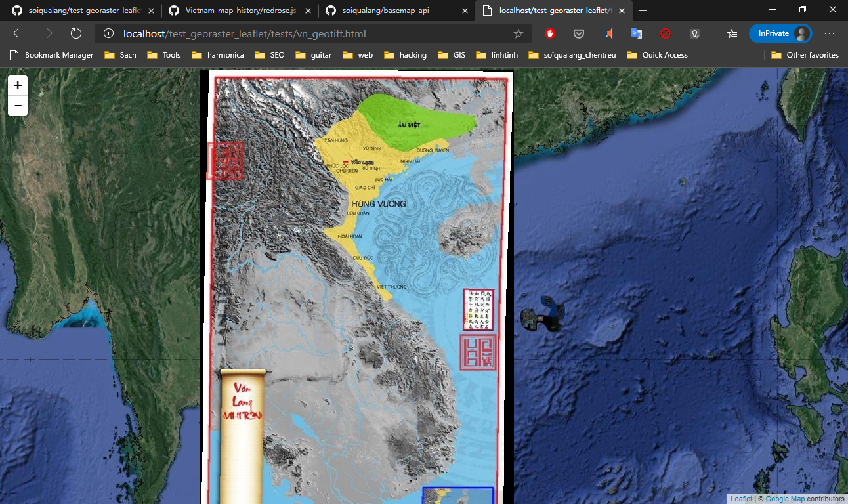Open the Sach bookmarks folder
848x504 pixels.
[120, 55]
